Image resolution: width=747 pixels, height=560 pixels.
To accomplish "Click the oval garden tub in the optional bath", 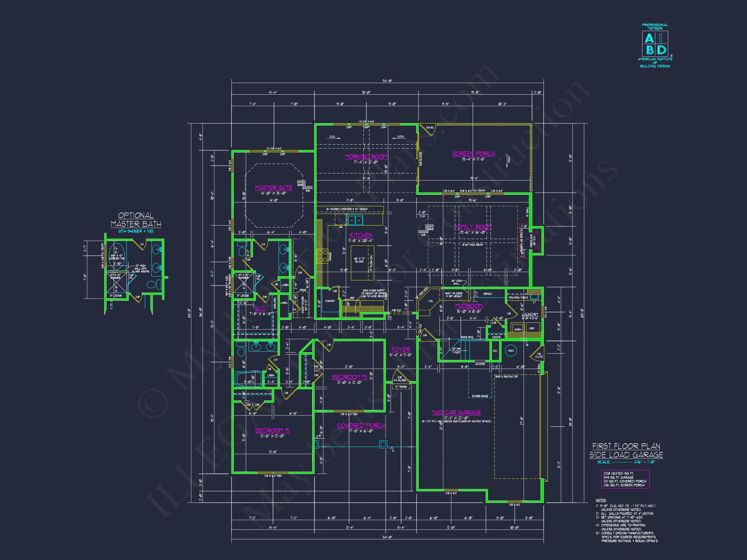I will [x=117, y=256].
